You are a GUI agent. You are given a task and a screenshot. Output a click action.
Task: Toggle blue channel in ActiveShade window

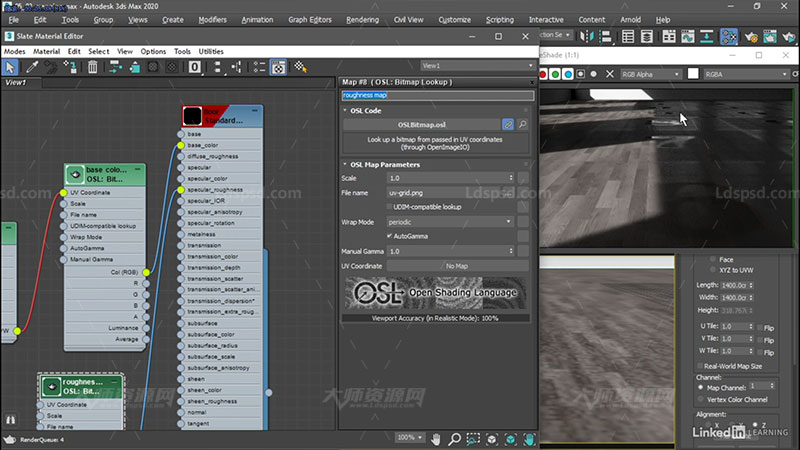(568, 74)
